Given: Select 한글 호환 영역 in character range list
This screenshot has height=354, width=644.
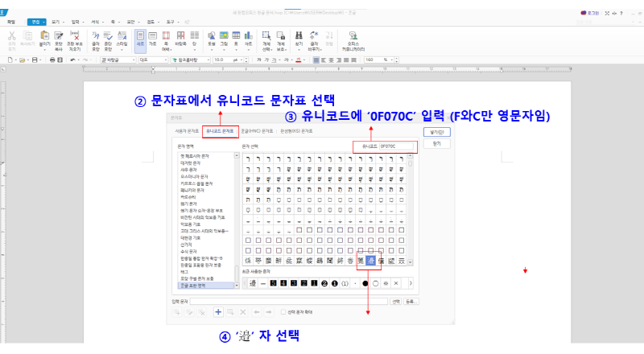Looking at the screenshot, I should pos(205,285).
